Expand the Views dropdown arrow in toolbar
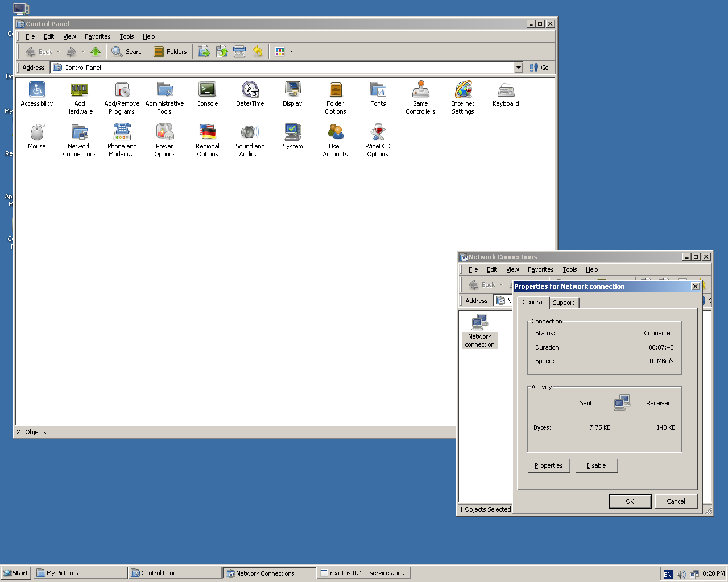This screenshot has height=582, width=728. [x=292, y=52]
